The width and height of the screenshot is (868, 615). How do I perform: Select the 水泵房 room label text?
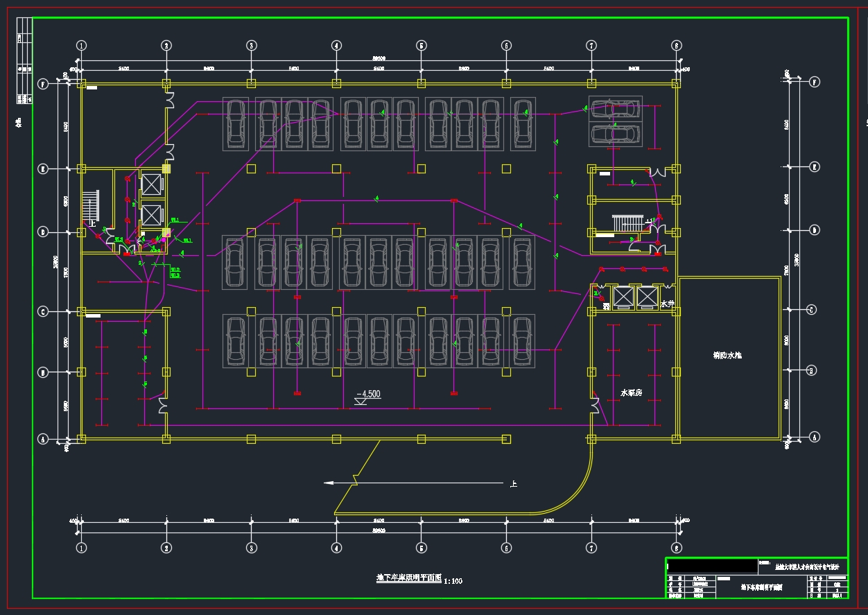point(631,392)
